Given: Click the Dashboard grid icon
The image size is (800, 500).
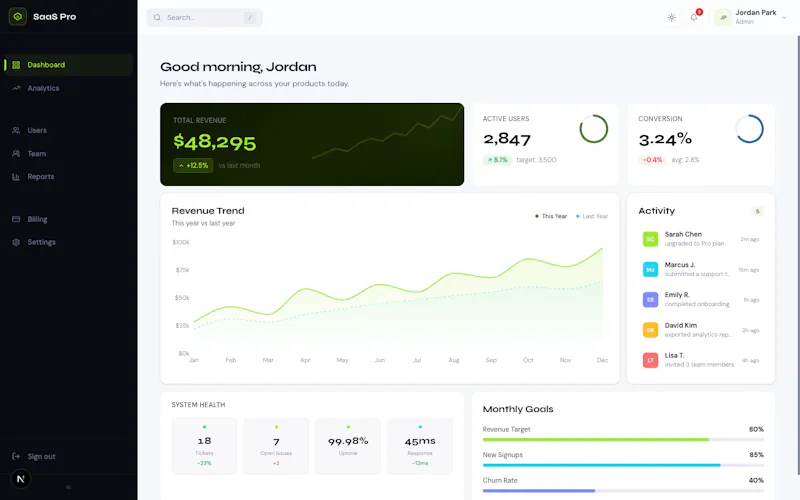Looking at the screenshot, I should pyautogui.click(x=16, y=65).
